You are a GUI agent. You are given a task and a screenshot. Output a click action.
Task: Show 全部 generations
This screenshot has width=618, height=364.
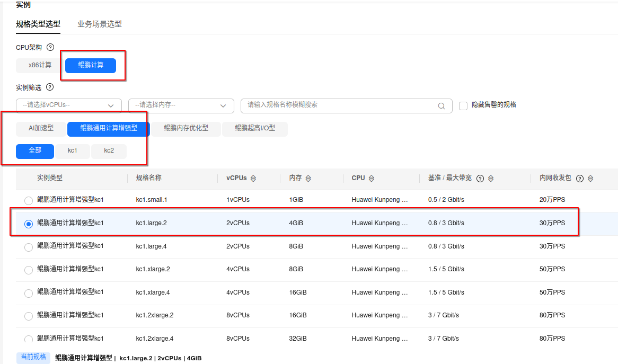click(34, 152)
